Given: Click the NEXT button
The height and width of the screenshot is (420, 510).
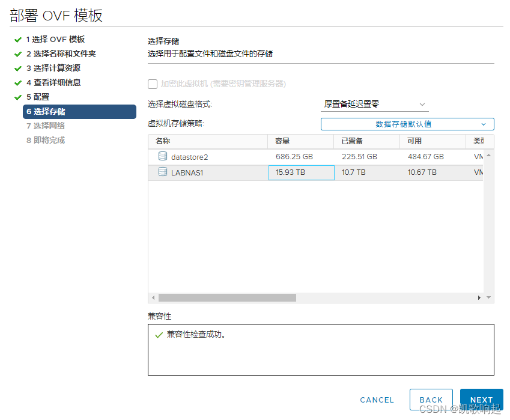Looking at the screenshot, I should [x=482, y=400].
